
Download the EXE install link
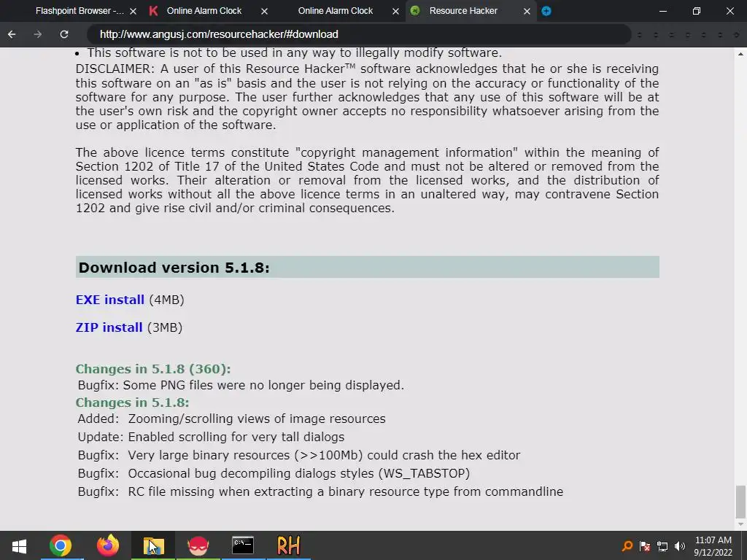click(110, 300)
